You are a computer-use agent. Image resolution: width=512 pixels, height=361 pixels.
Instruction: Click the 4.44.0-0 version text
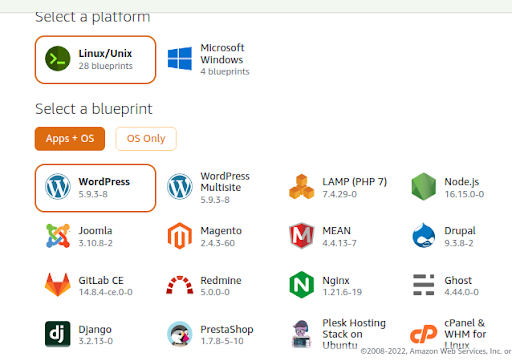pyautogui.click(x=462, y=292)
